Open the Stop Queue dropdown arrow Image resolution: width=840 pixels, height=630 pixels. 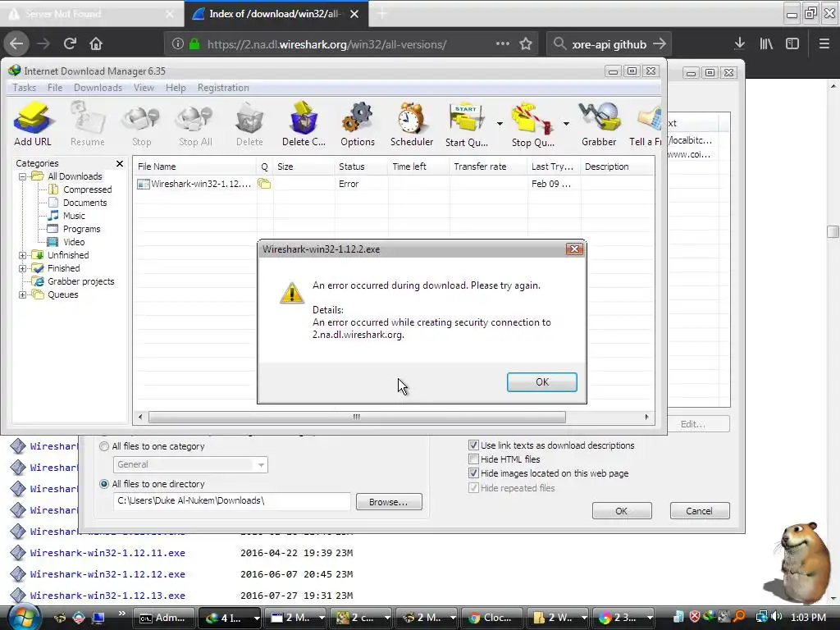(566, 124)
